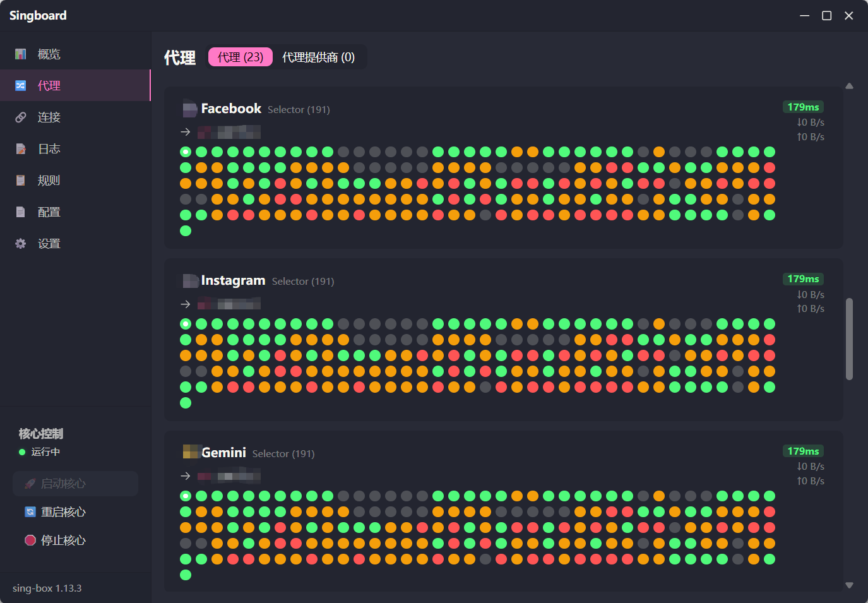
Task: Click the arrow icon under Gemini title
Action: click(x=186, y=476)
